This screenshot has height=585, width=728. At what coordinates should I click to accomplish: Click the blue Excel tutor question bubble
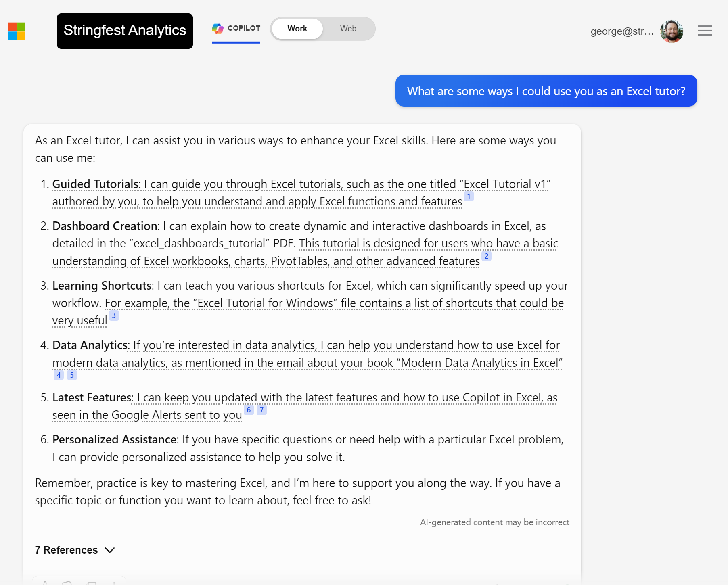(x=546, y=91)
